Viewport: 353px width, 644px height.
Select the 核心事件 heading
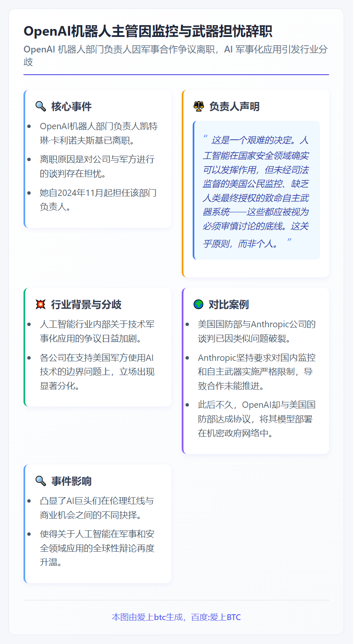[71, 106]
